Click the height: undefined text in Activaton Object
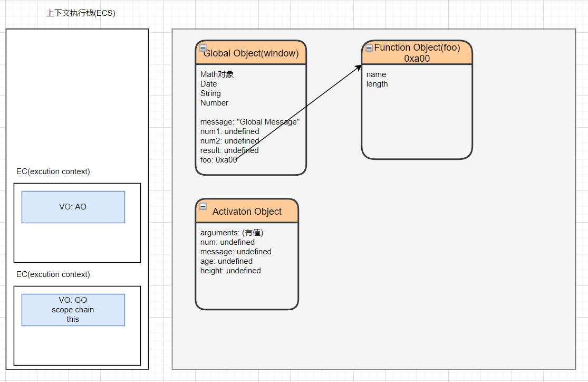Viewport: 588px width, 382px height. click(230, 271)
